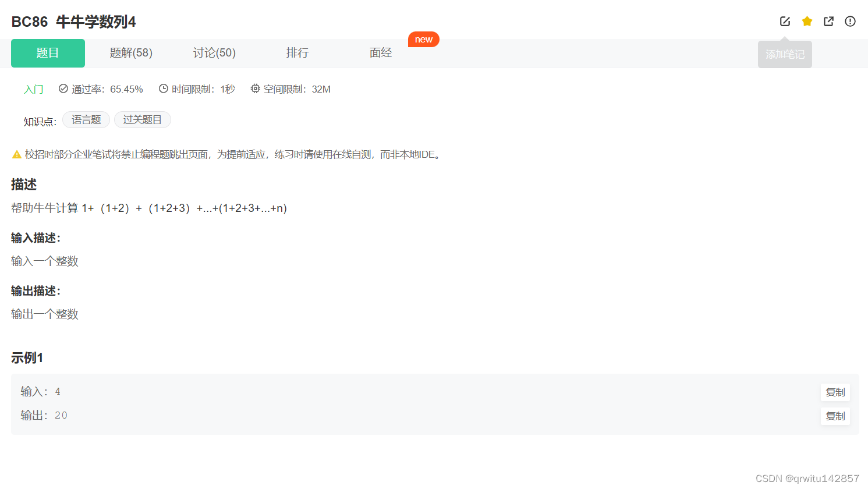Viewport: 868px width, 489px height.
Task: Click the 输出描述 heading
Action: [36, 291]
